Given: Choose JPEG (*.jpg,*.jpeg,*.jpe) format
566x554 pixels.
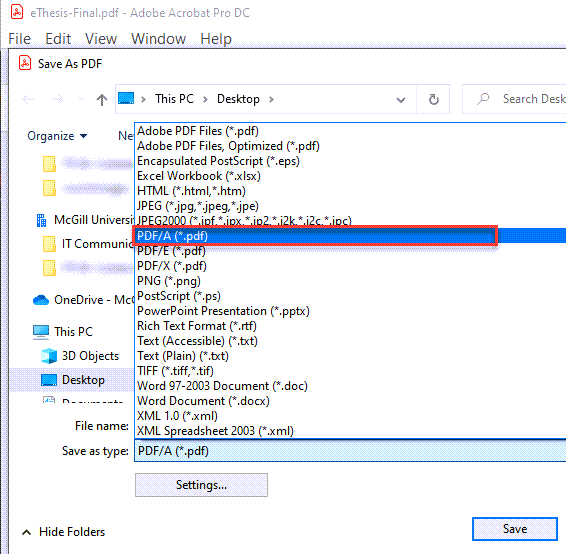Looking at the screenshot, I should (198, 206).
